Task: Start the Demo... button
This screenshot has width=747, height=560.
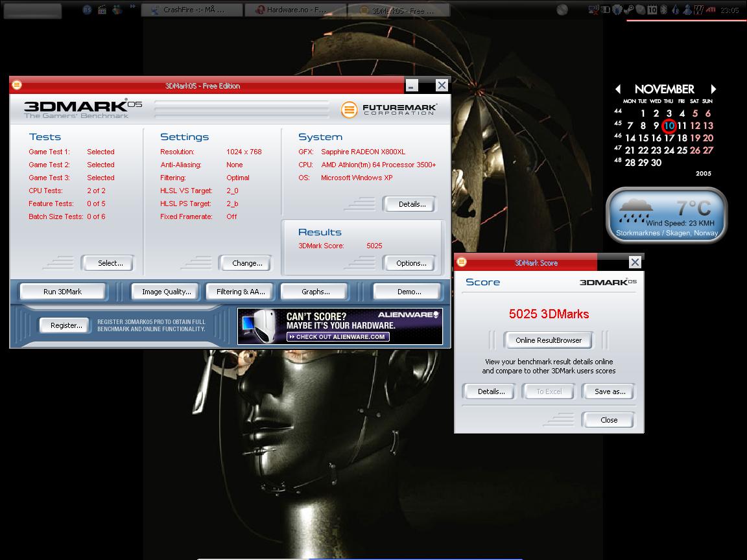Action: point(407,292)
